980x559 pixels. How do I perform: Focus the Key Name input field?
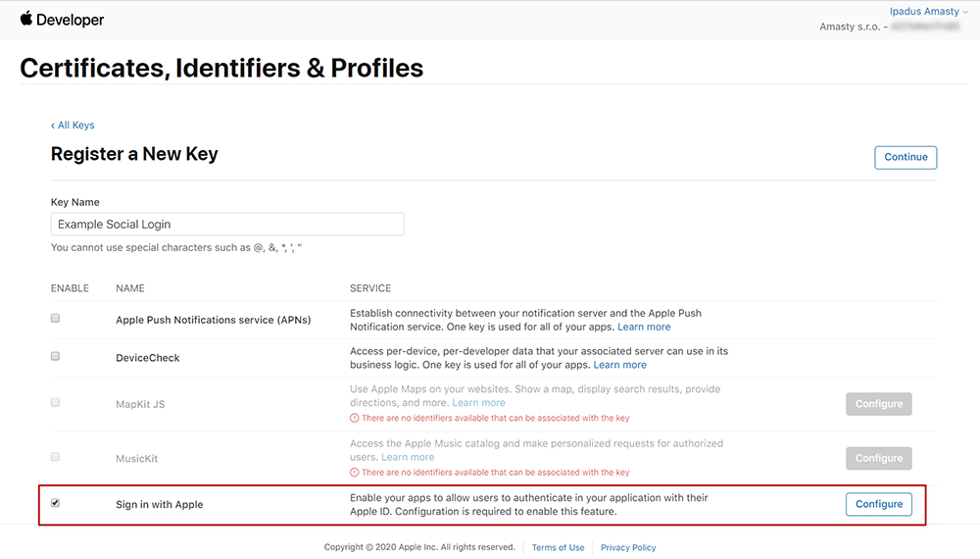click(227, 224)
